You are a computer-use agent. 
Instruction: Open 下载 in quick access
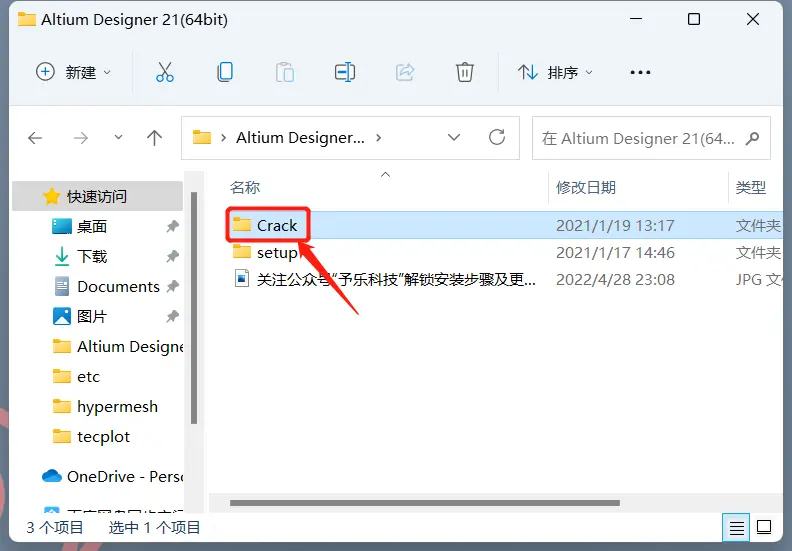[x=91, y=256]
